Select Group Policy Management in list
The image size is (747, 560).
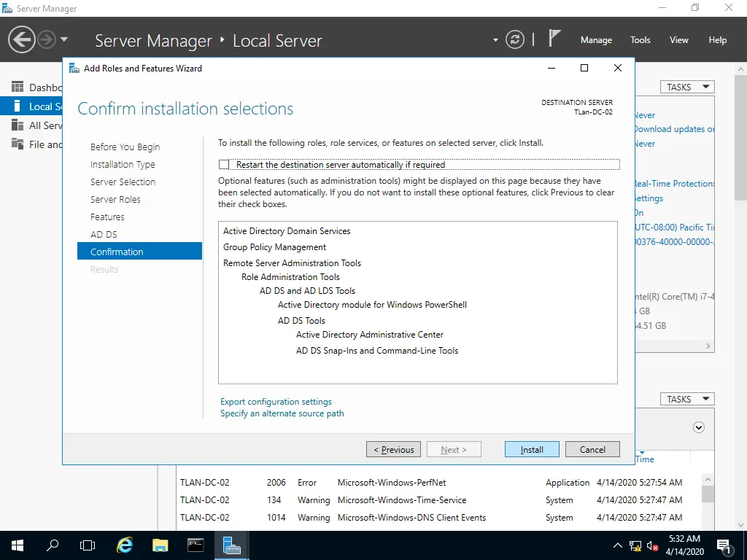[274, 247]
